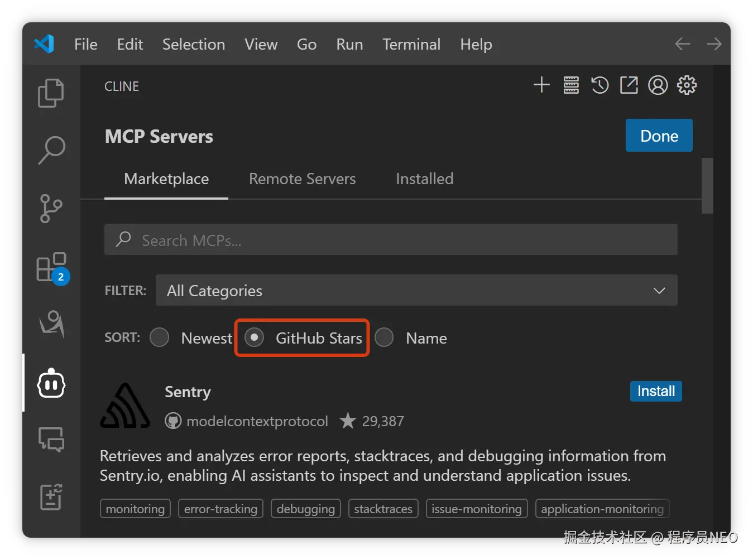Open MCP Servers via the server stack icon
Image resolution: width=753 pixels, height=560 pixels.
click(x=571, y=85)
